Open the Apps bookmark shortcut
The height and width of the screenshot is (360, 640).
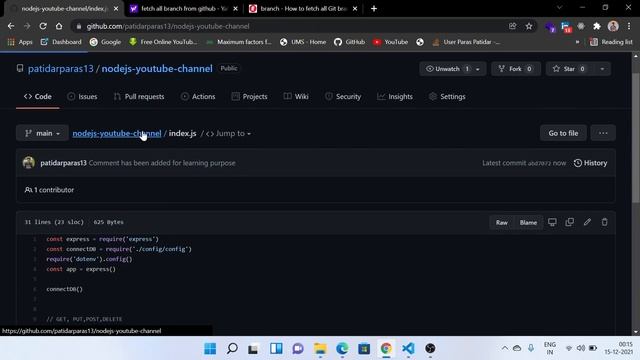pyautogui.click(x=20, y=42)
